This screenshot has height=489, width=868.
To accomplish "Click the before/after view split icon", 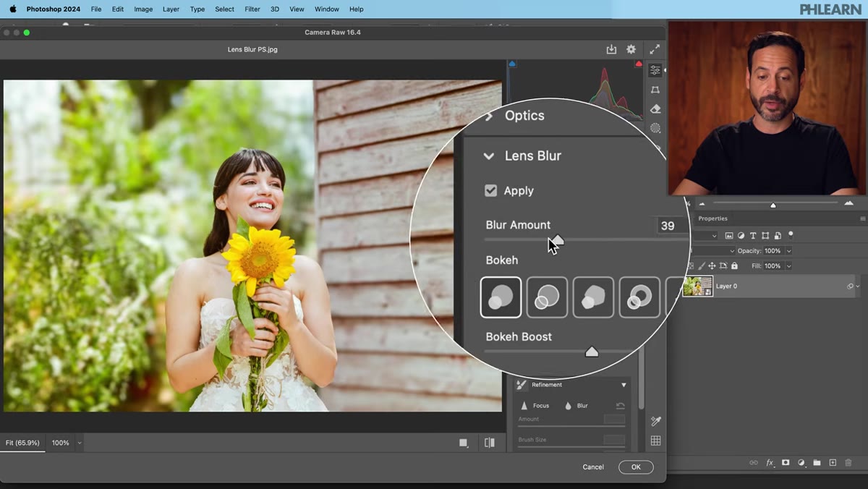I will (x=490, y=443).
